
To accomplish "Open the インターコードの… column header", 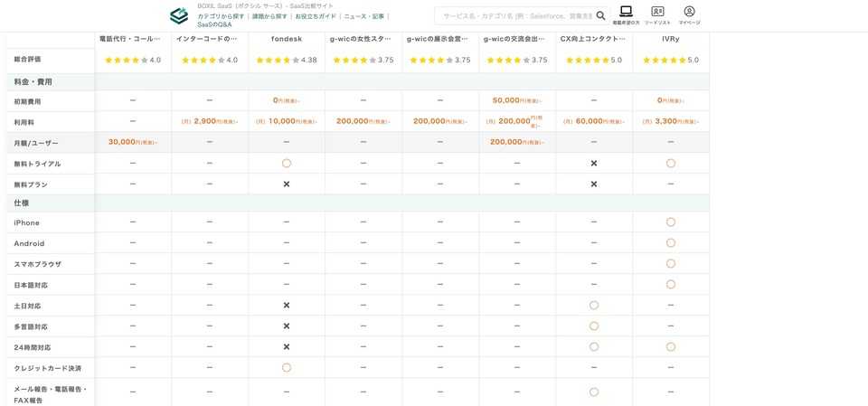I will coord(206,39).
